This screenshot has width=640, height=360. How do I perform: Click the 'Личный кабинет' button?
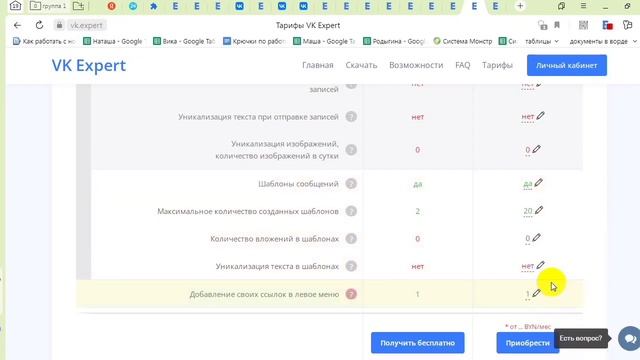coord(567,65)
